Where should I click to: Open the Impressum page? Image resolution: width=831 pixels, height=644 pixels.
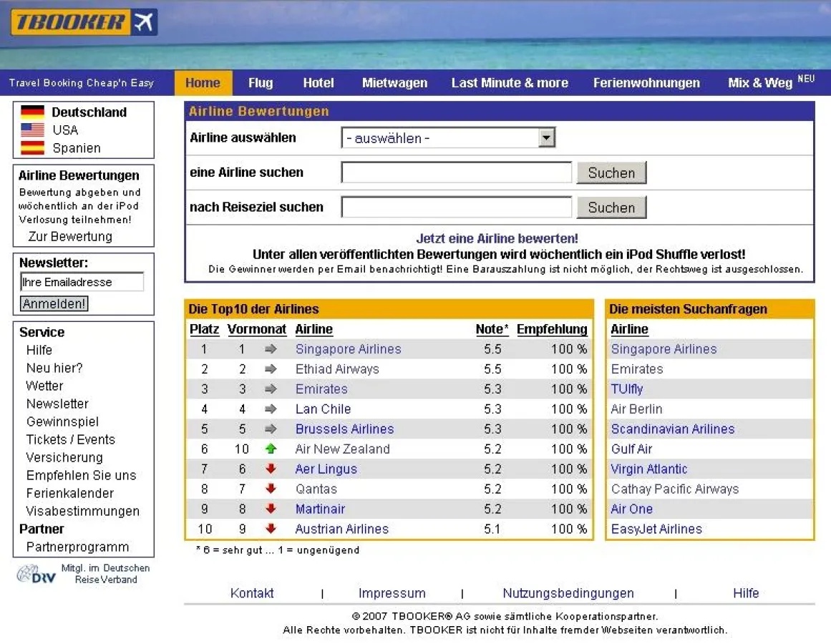392,592
